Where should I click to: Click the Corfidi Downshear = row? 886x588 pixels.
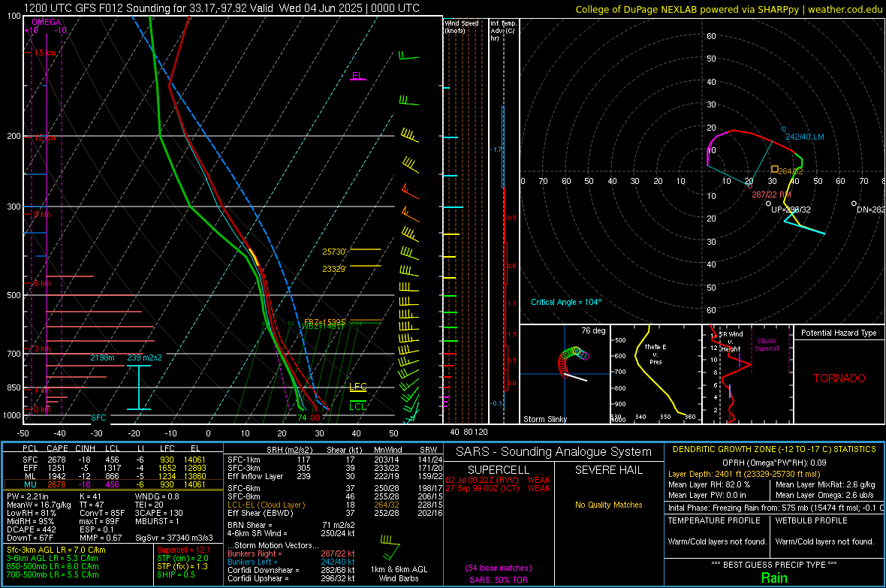(291, 570)
